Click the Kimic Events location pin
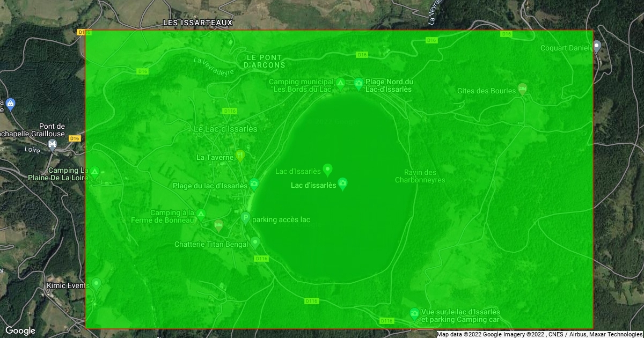Image resolution: width=644 pixels, height=338 pixels. 96,283
